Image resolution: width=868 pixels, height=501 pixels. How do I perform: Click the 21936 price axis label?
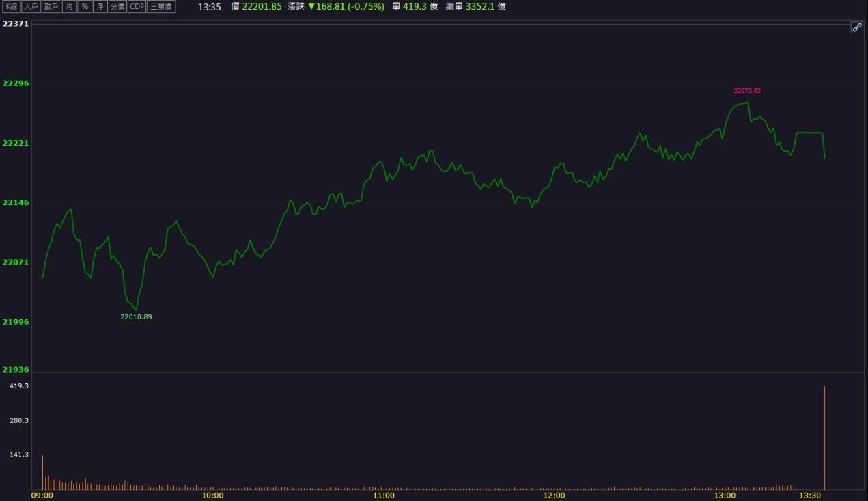(x=16, y=370)
